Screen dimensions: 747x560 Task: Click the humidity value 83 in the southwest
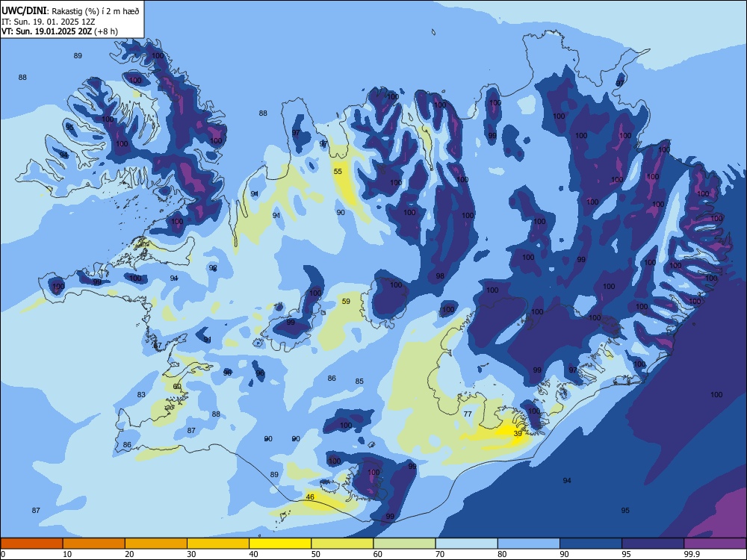141,395
